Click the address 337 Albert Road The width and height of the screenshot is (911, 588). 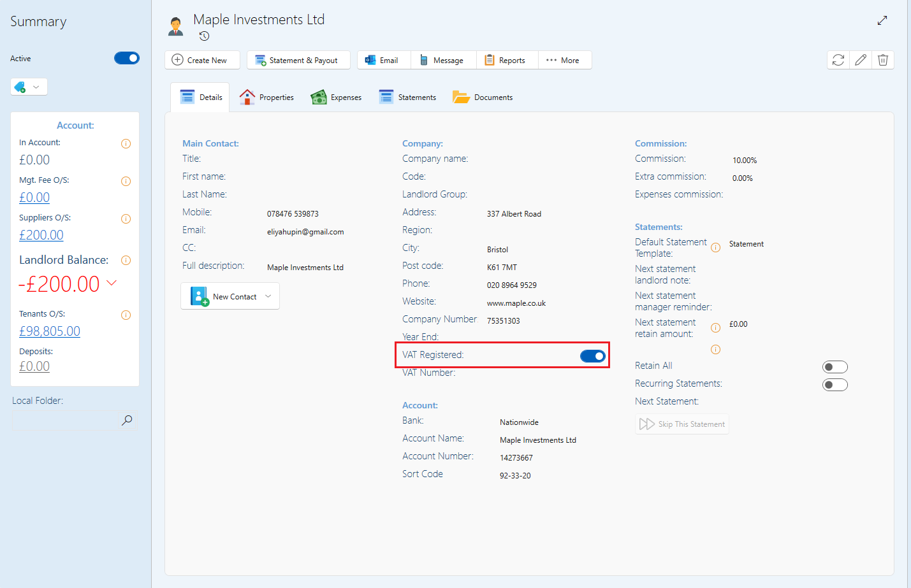514,214
